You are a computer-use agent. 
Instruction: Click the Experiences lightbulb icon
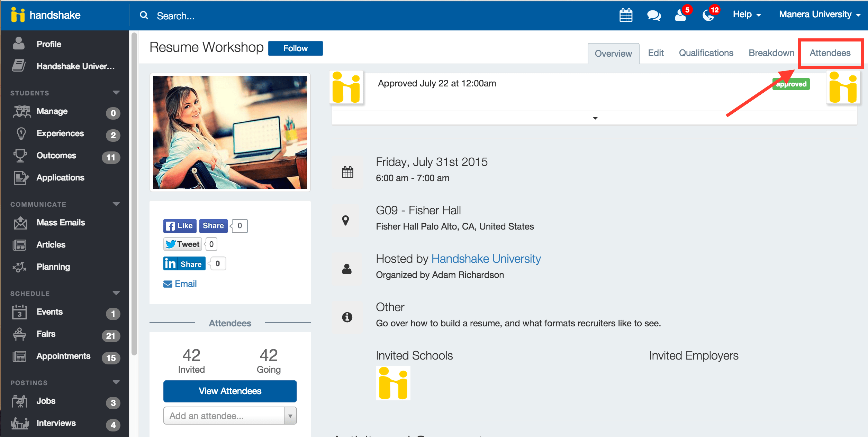click(21, 133)
